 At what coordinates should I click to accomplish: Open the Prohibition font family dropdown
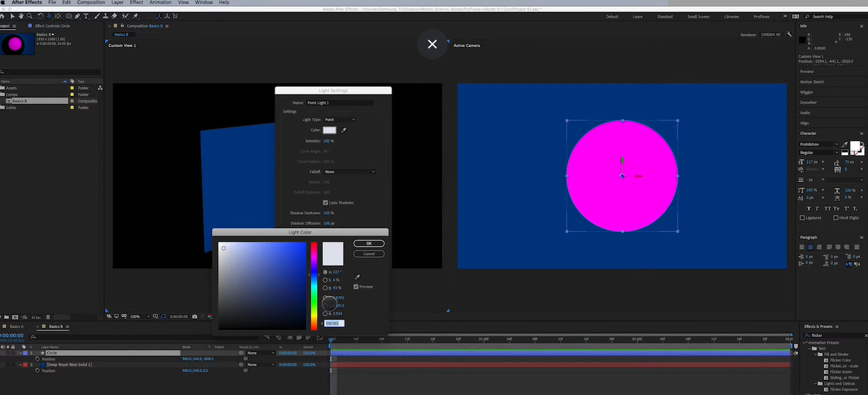coord(819,144)
